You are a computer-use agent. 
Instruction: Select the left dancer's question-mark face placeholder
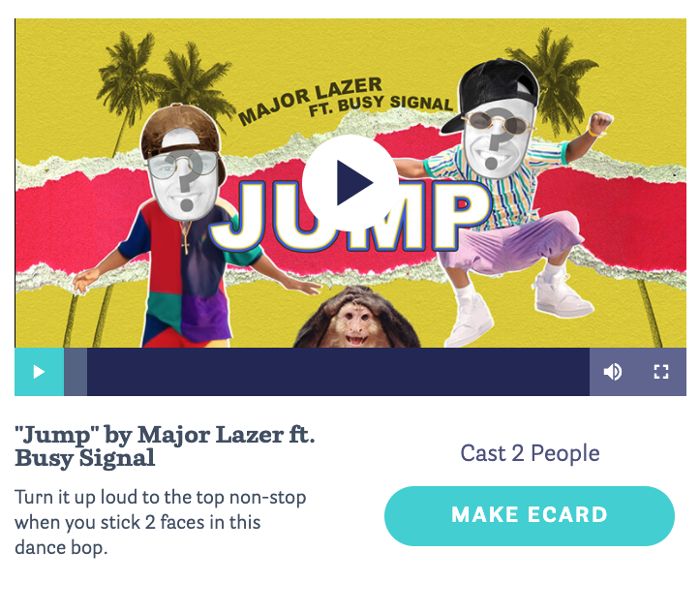(x=183, y=181)
